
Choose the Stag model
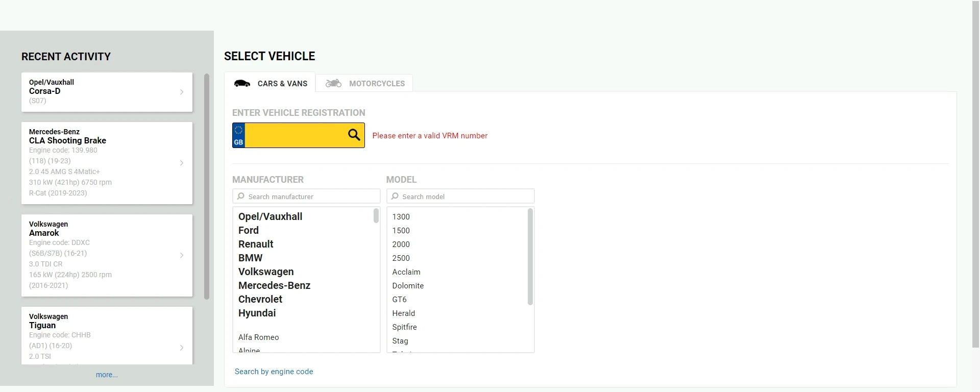(x=400, y=340)
